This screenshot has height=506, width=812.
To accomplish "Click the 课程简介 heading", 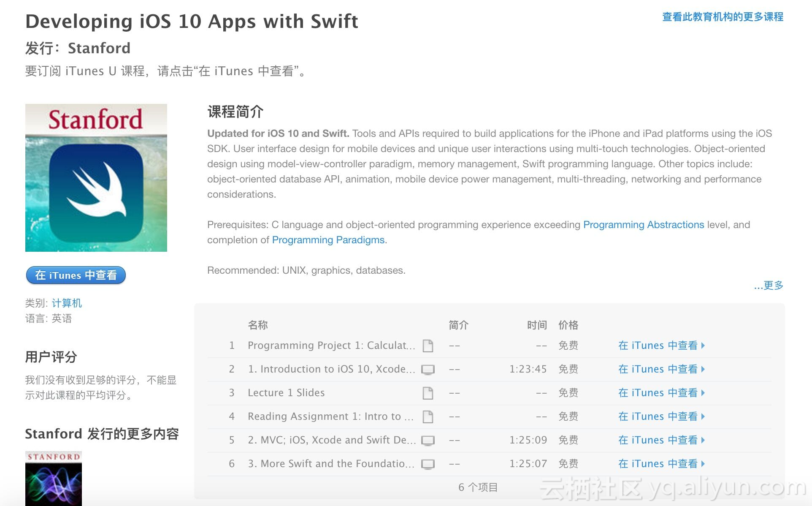I will (x=235, y=112).
